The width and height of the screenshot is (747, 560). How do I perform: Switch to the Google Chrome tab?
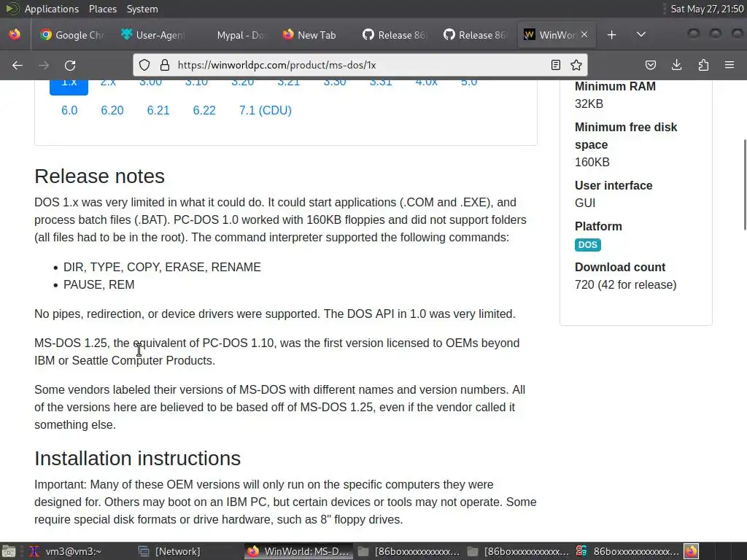click(72, 35)
